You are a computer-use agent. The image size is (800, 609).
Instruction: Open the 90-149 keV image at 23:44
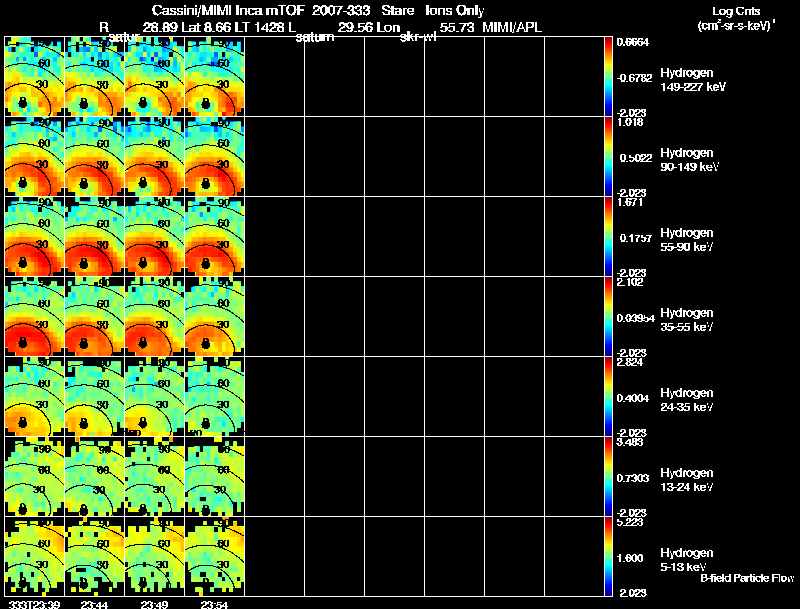click(95, 157)
